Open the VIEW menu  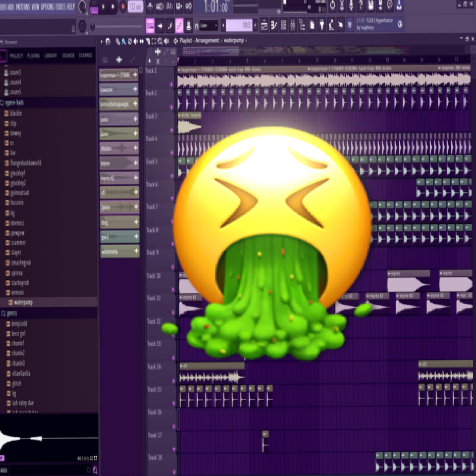[36, 7]
